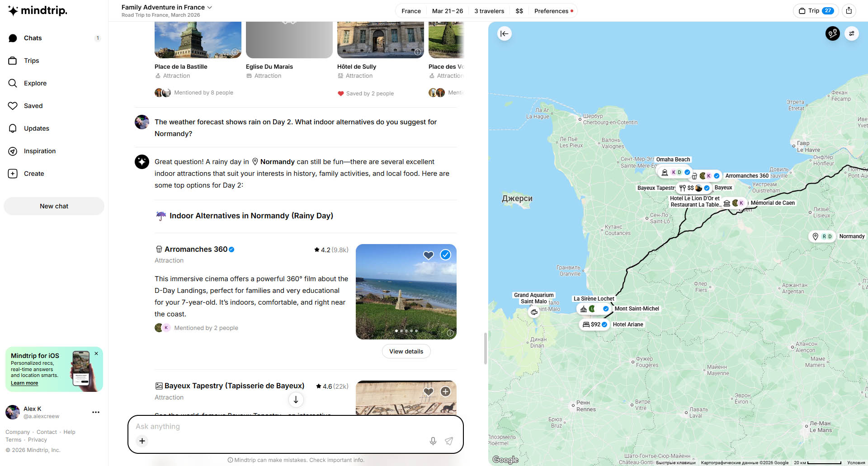The width and height of the screenshot is (868, 466).
Task: Click the share trip icon
Action: tap(849, 11)
